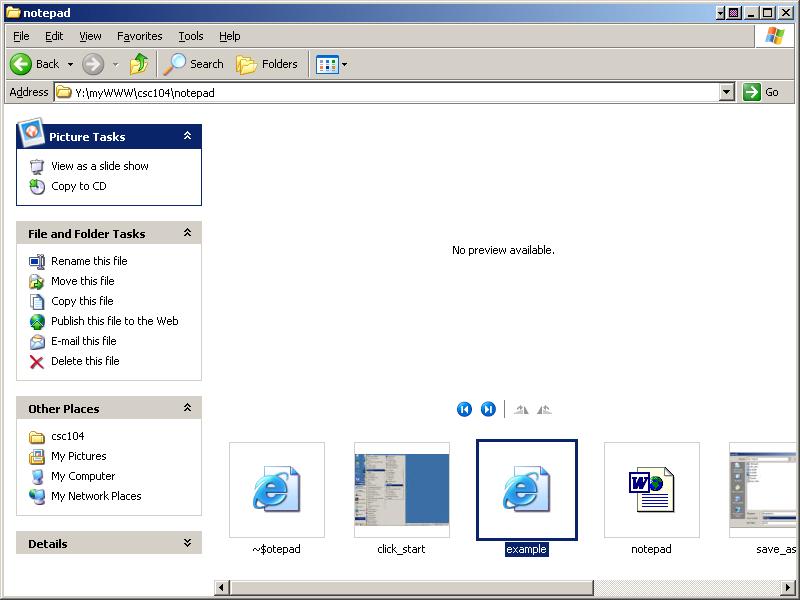
Task: Open the Tools menu
Action: pos(191,36)
